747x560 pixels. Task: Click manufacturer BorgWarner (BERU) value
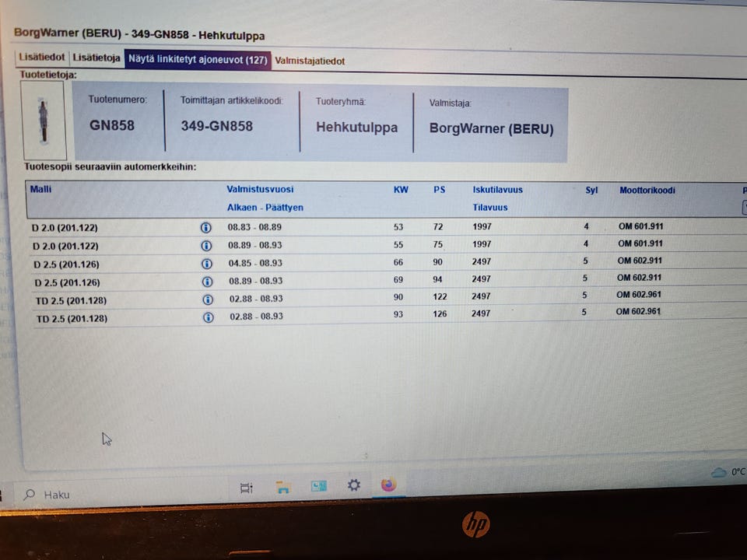491,128
